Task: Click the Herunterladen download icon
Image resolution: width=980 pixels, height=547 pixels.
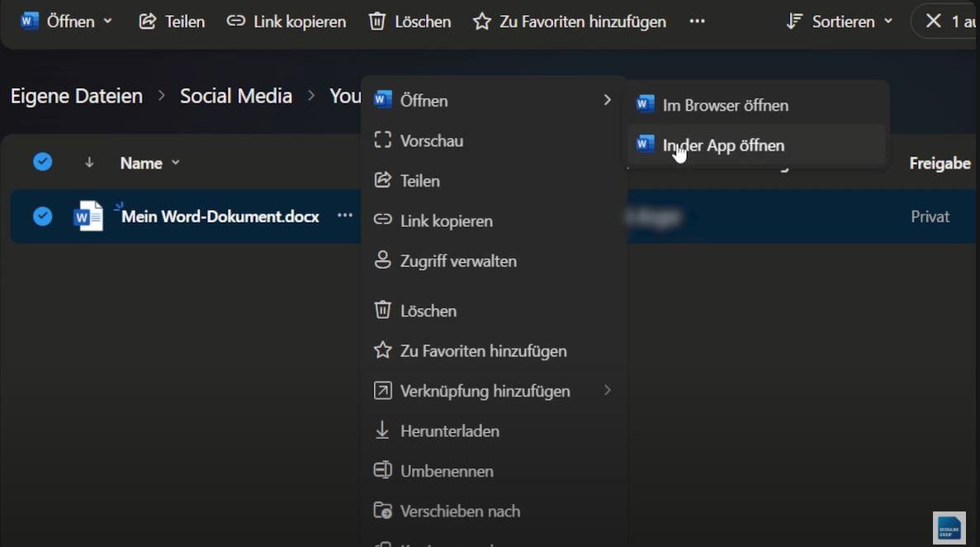Action: pyautogui.click(x=382, y=430)
